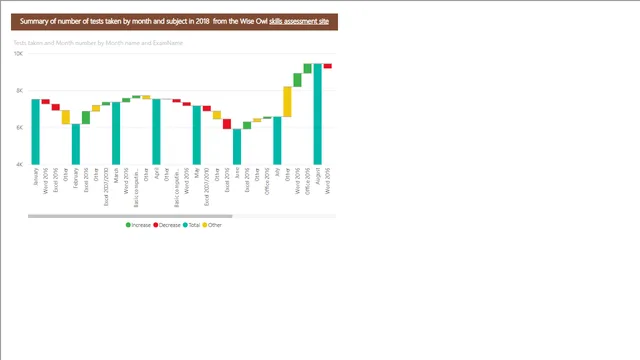Select the teal January total bar

pos(36,132)
